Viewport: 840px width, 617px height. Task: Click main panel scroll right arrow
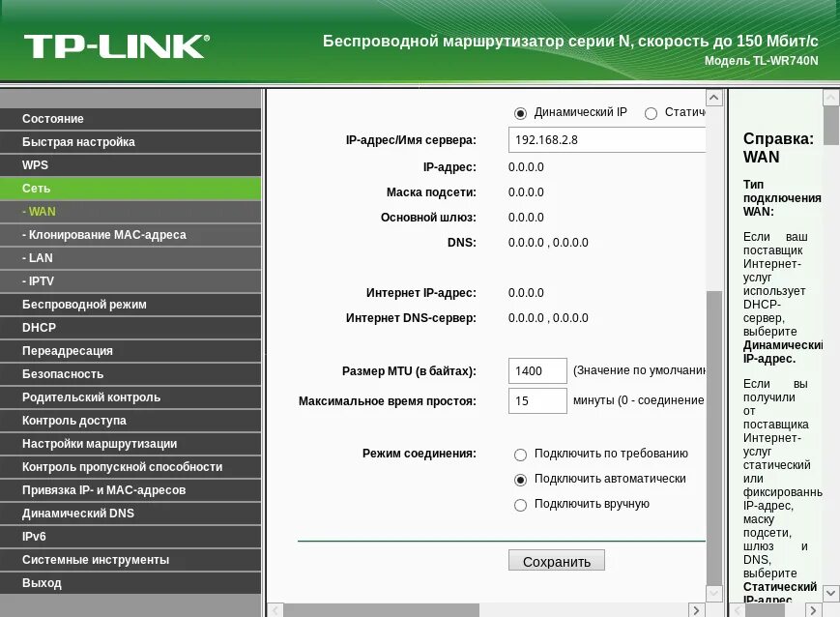696,610
